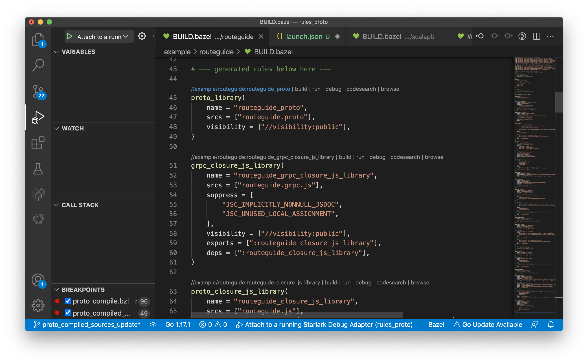Collapse the CALL STACK section
Screen dimensions: 588x364
pyautogui.click(x=56, y=205)
